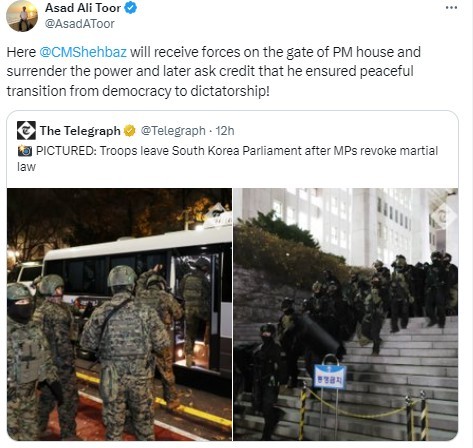Open the @AsadAToor handle link

(79, 24)
